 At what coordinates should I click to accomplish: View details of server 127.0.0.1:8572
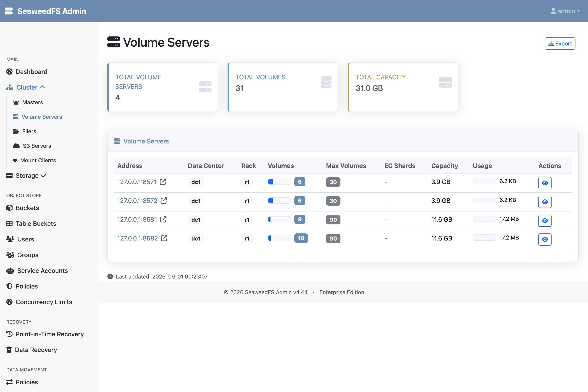point(545,202)
